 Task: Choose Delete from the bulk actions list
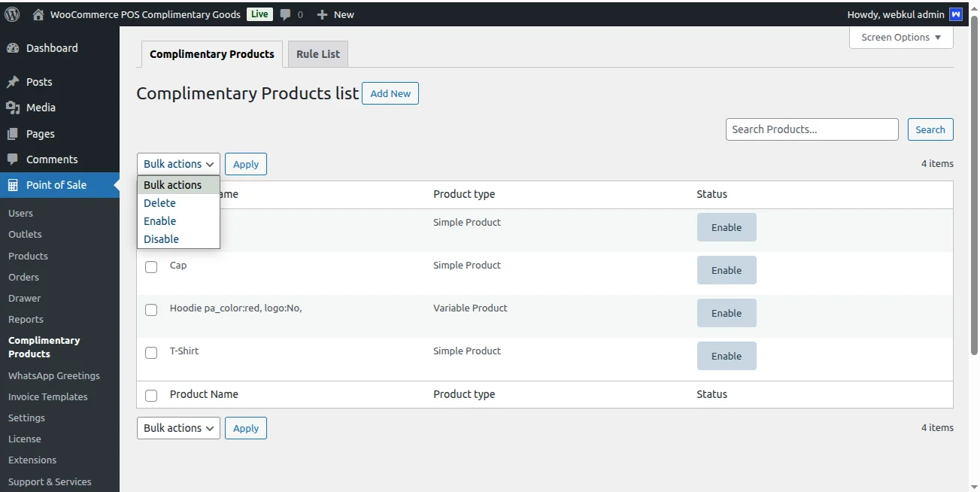pos(159,203)
